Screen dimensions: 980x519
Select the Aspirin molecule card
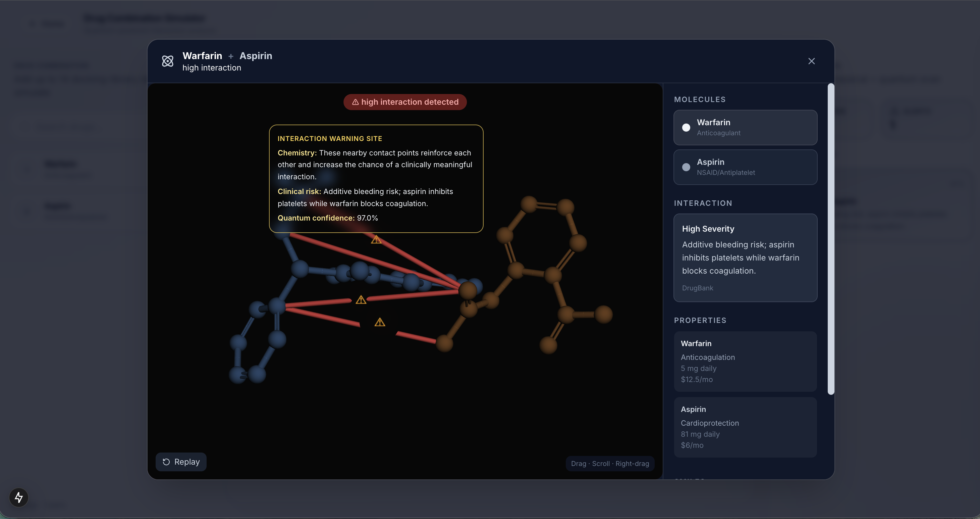(745, 167)
